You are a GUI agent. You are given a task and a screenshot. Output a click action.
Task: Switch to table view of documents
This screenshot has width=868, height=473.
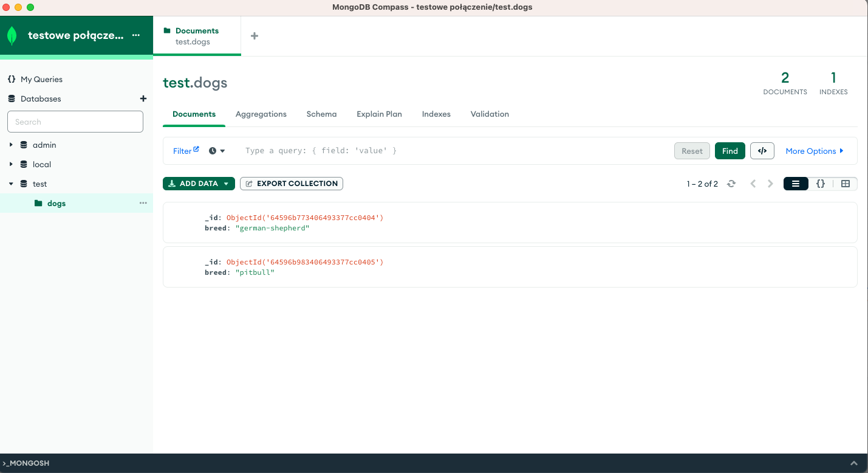click(x=845, y=184)
